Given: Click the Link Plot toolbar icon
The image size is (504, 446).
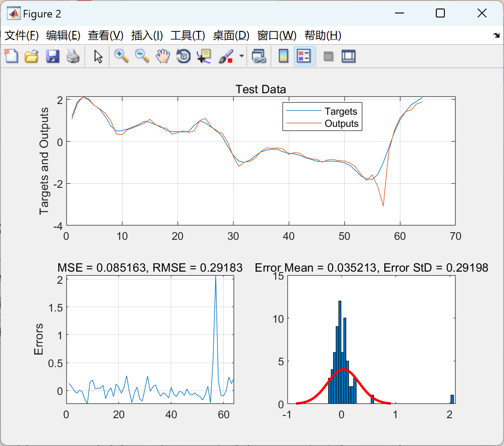Looking at the screenshot, I should [259, 56].
